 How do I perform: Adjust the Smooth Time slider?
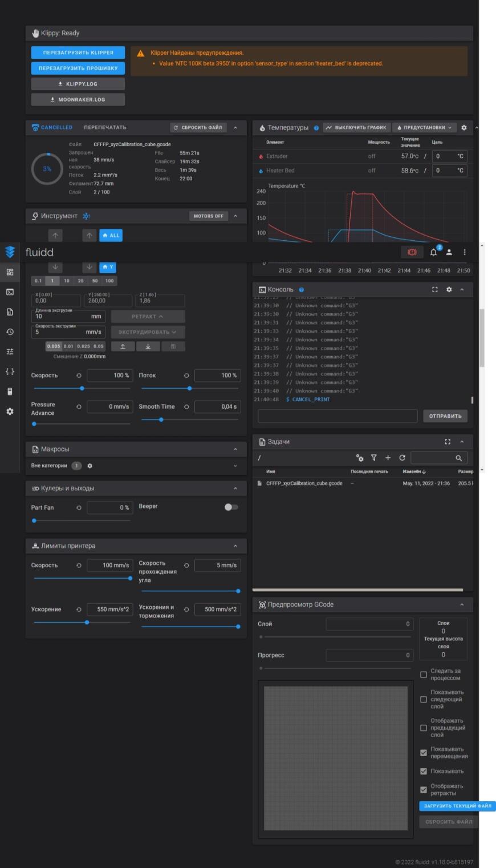coord(190,419)
